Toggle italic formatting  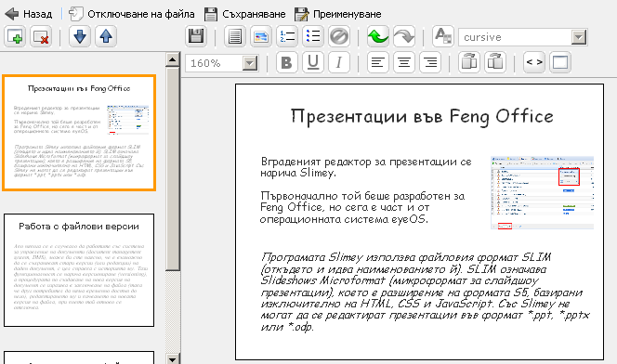pyautogui.click(x=339, y=62)
